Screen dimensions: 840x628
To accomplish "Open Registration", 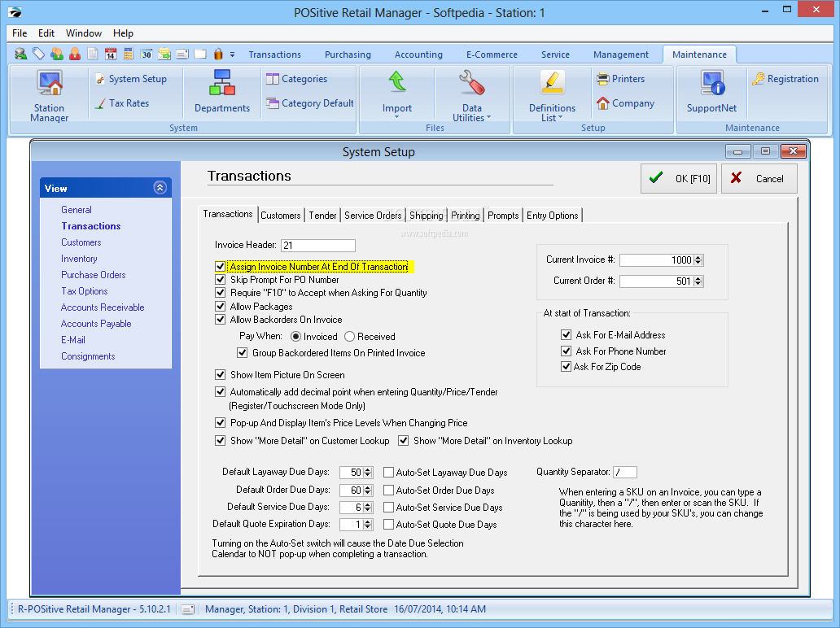I will 785,79.
